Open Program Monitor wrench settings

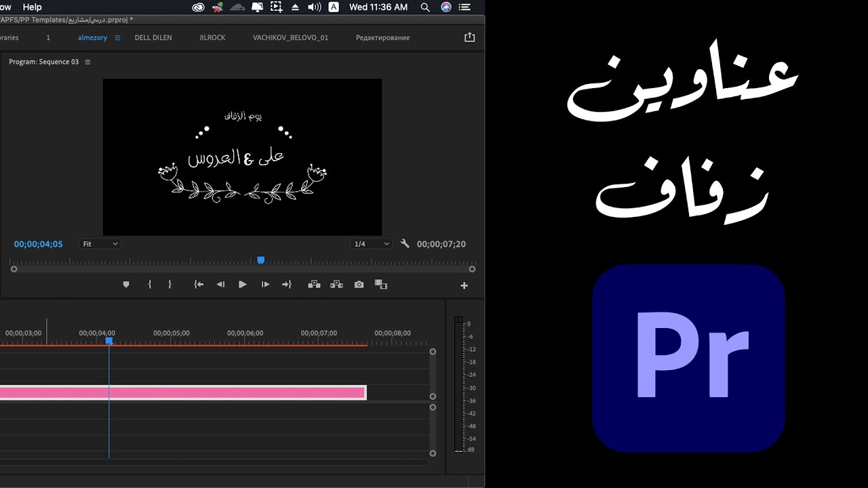405,244
